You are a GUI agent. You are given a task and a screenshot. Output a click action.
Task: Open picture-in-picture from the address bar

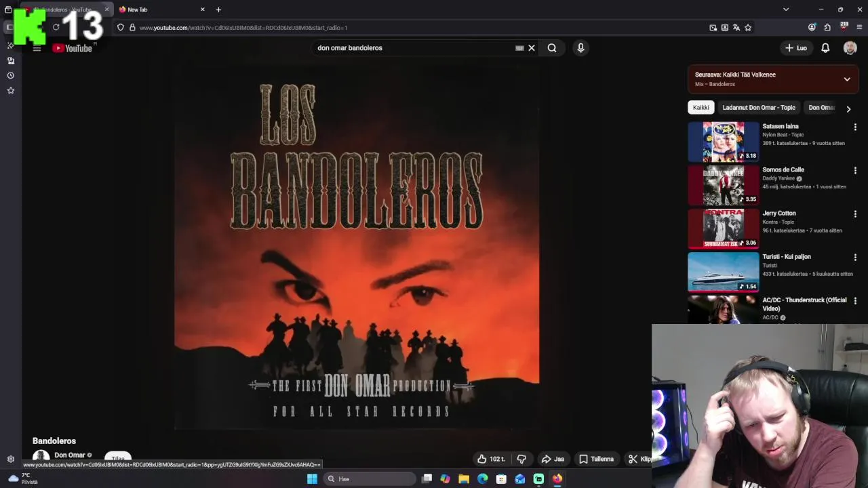click(713, 28)
